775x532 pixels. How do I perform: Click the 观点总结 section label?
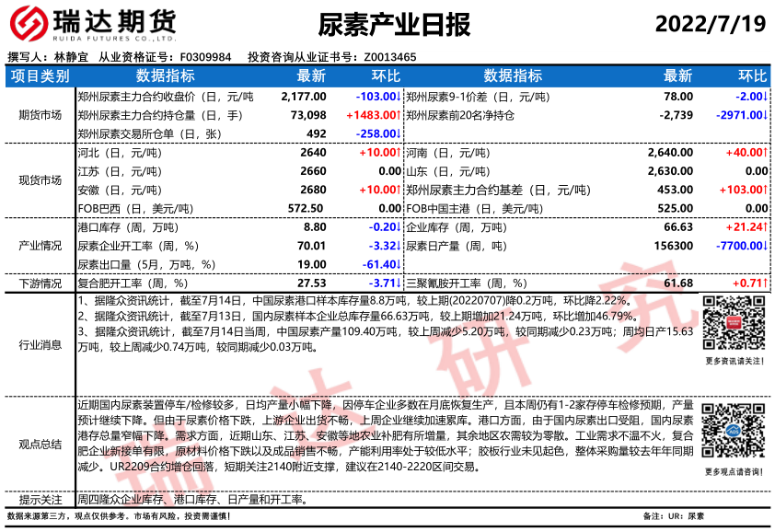[40, 445]
